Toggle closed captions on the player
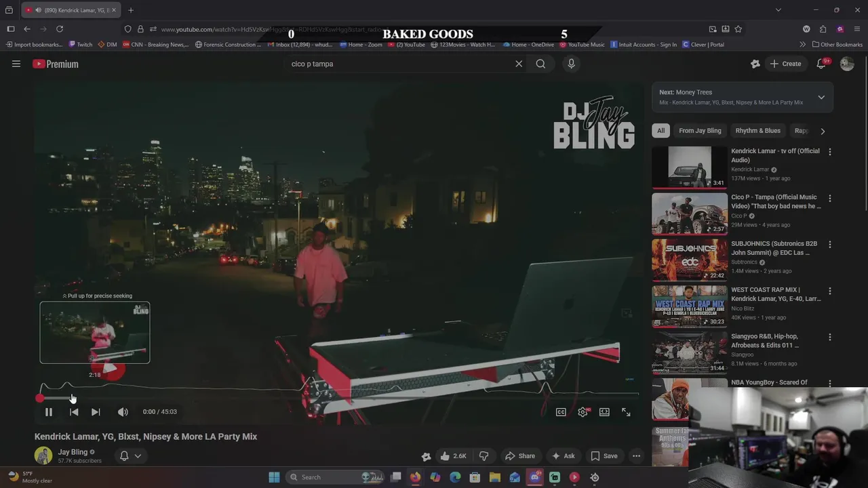868x488 pixels. (561, 412)
